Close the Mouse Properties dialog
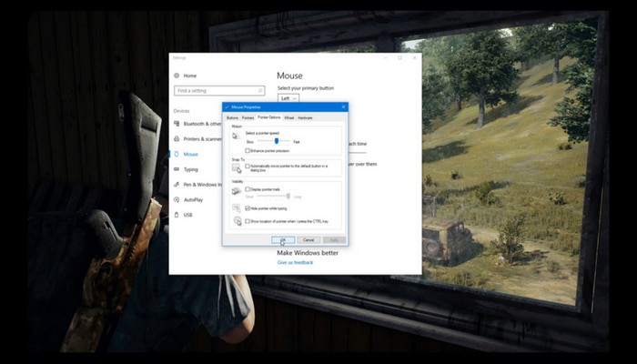 pyautogui.click(x=343, y=106)
